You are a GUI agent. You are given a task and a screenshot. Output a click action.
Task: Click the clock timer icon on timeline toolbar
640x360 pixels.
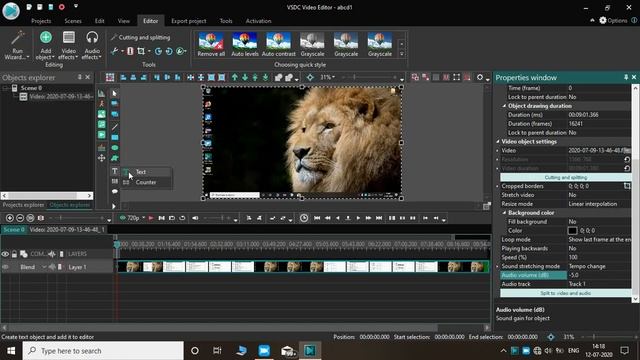point(304,218)
